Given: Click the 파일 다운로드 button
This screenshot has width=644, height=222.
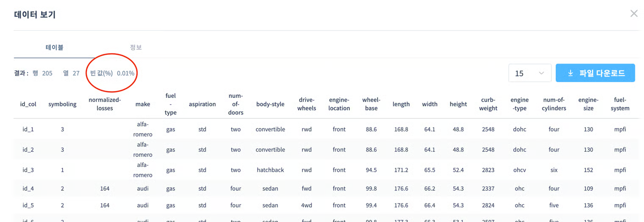Looking at the screenshot, I should [595, 73].
